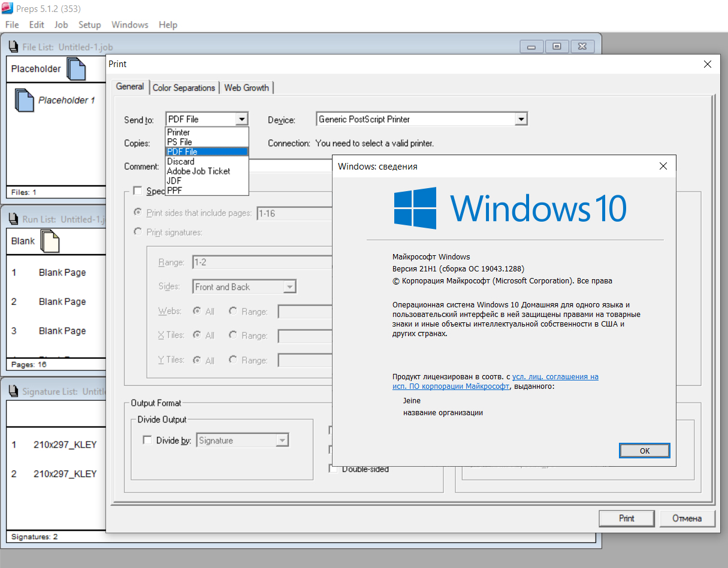Click the Signature List window document icon
728x568 pixels.
tap(13, 391)
